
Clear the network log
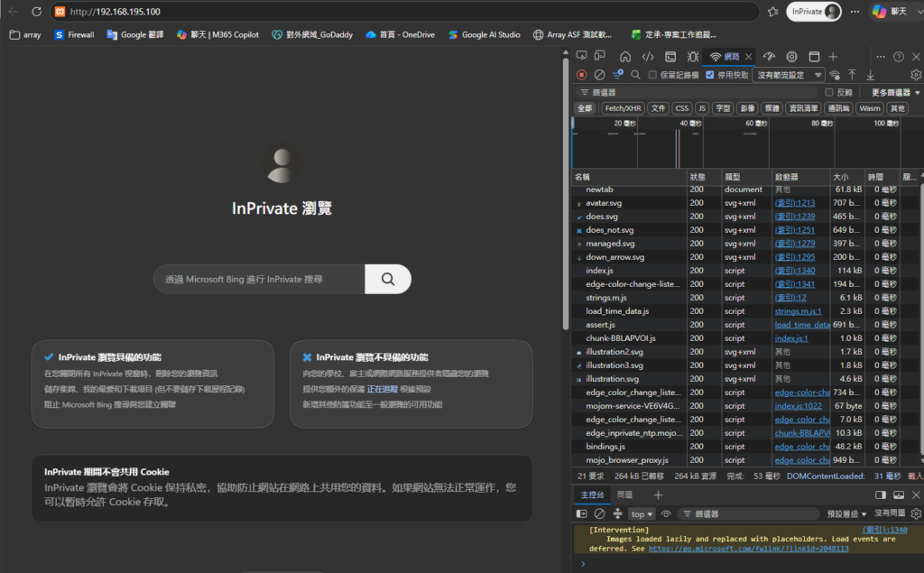pyautogui.click(x=599, y=75)
